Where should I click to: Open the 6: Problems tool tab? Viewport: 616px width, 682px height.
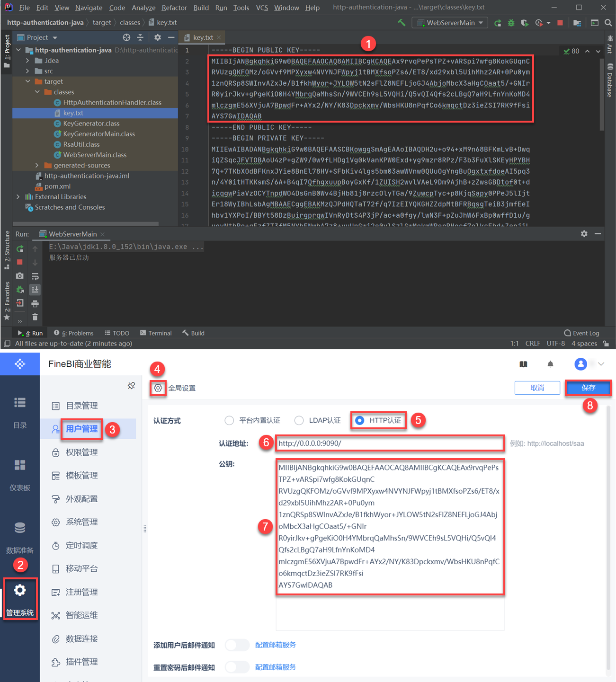pyautogui.click(x=73, y=333)
